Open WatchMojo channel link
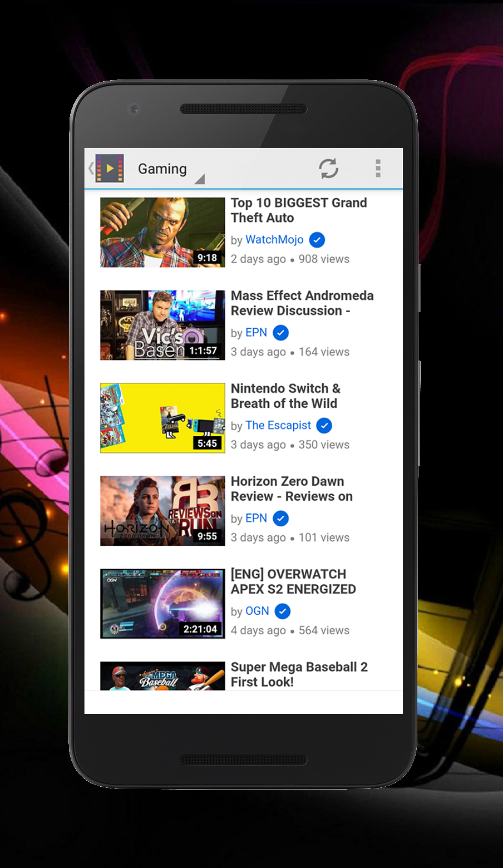Screen dimensions: 503x868 [274, 240]
